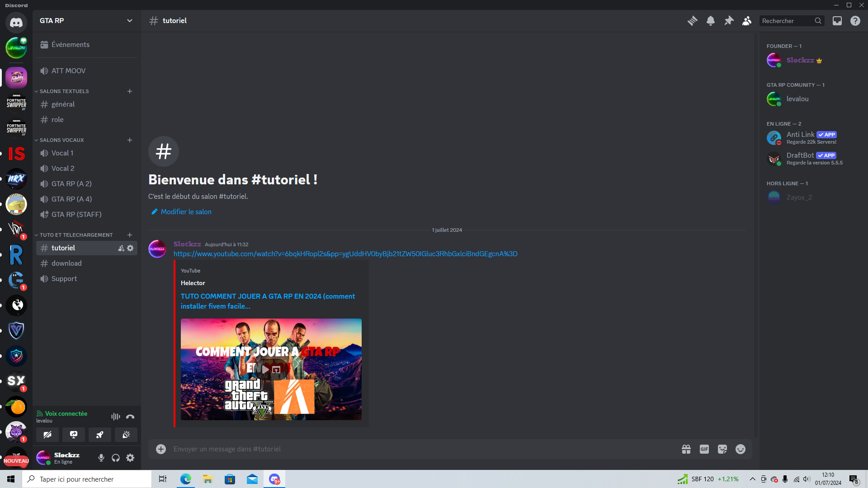868x488 pixels.
Task: Click Slockzz message author name
Action: point(187,244)
